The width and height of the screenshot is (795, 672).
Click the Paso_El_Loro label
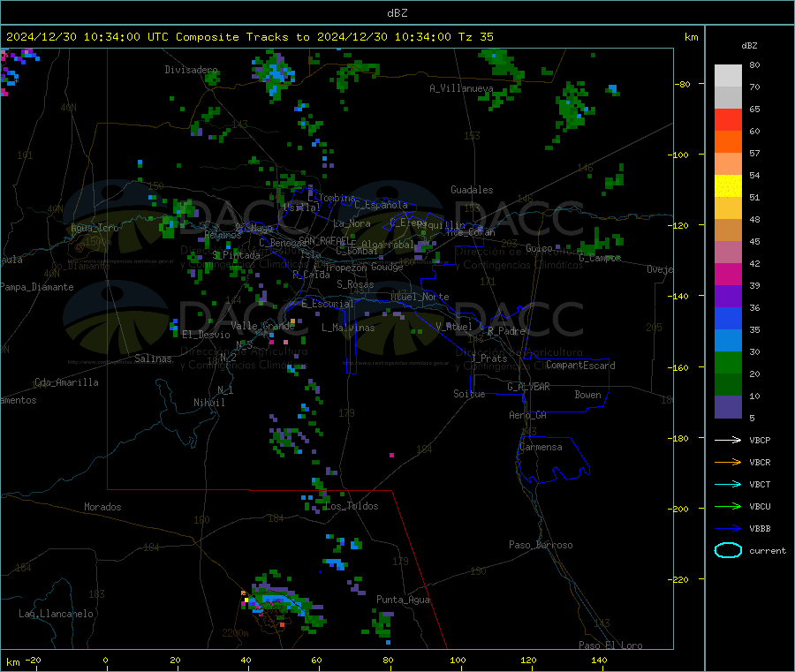[610, 646]
